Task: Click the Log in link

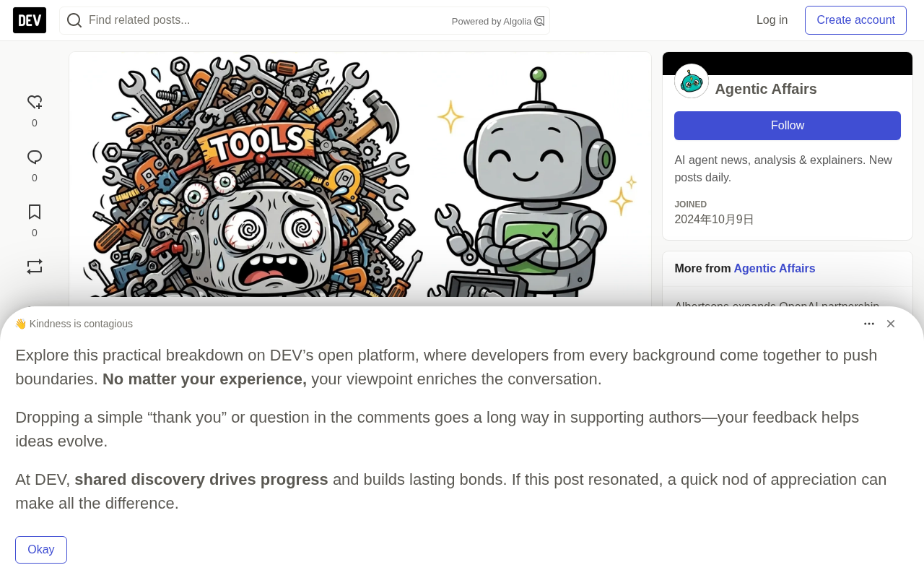Action: pos(772,20)
